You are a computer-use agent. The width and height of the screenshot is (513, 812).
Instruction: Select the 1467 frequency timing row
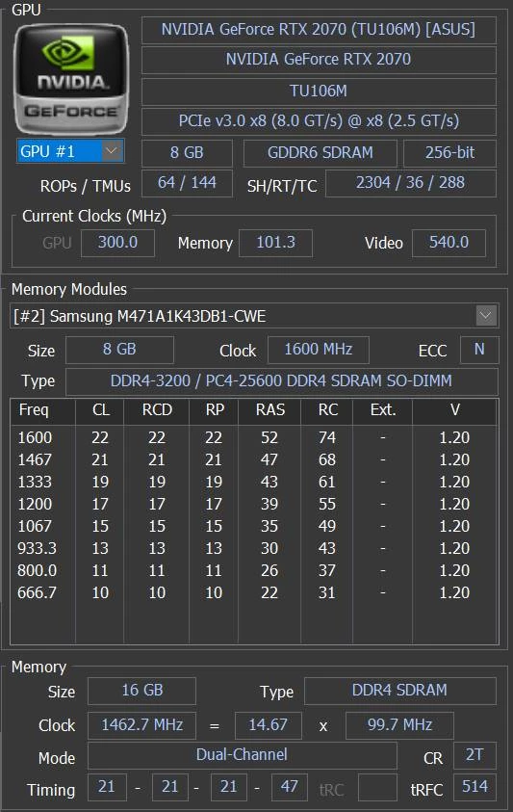(254, 459)
